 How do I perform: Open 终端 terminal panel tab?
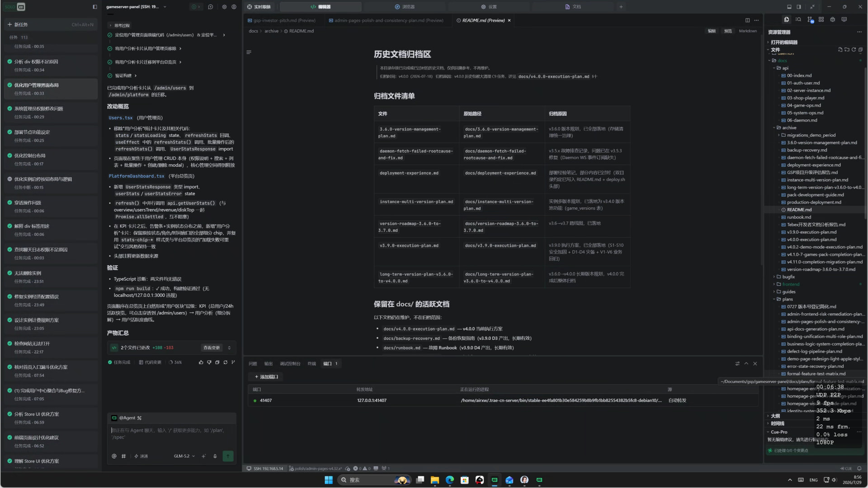coord(311,364)
